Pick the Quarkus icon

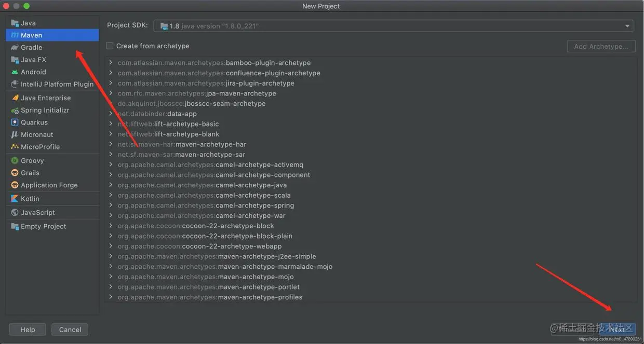[15, 122]
